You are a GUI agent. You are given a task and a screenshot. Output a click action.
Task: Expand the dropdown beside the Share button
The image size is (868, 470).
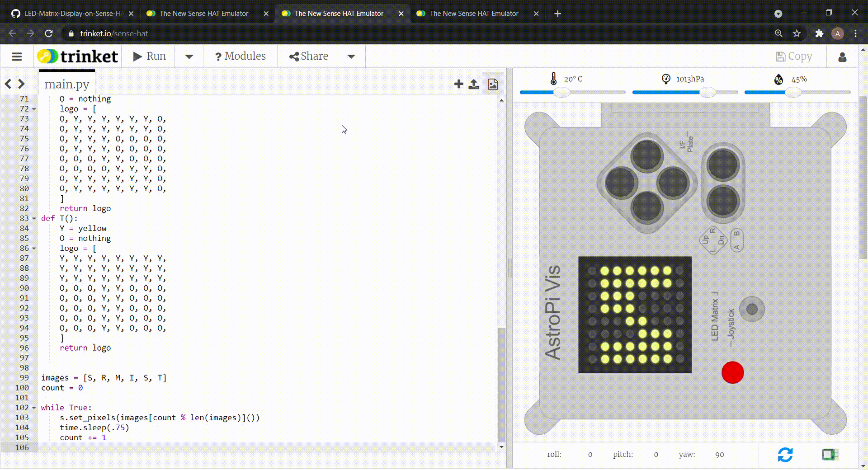(x=351, y=56)
